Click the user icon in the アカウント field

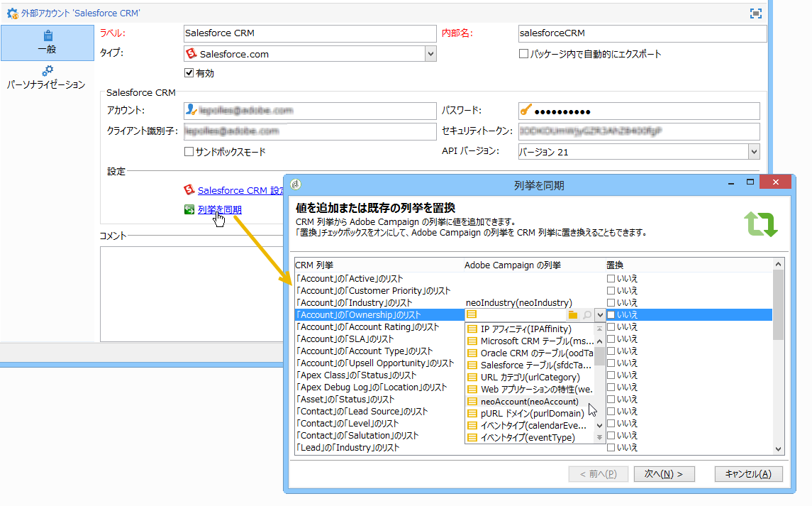(191, 110)
